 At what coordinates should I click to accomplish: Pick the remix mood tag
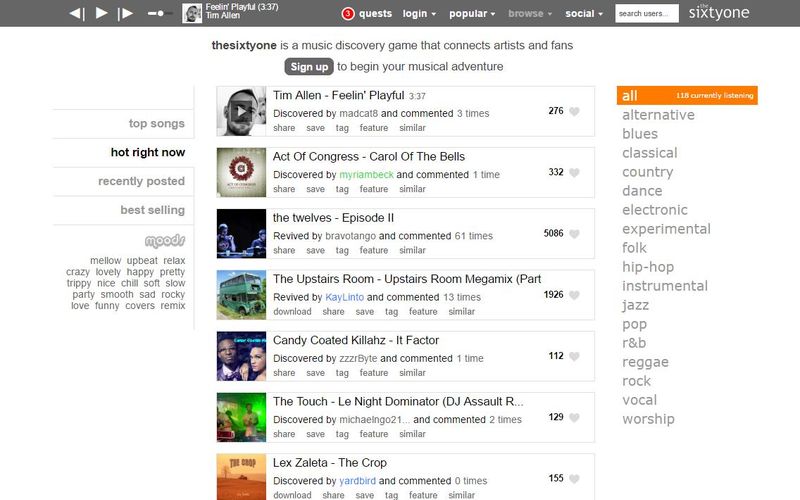coord(173,306)
